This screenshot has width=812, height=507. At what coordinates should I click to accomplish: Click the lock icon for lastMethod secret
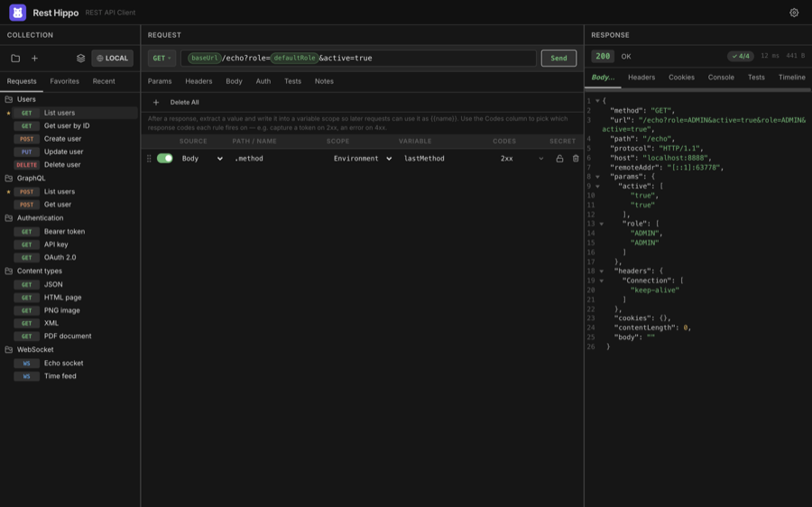(x=559, y=159)
